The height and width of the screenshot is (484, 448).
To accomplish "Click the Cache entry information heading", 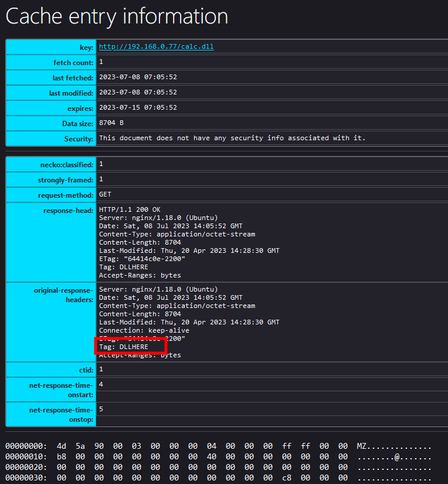I will tap(117, 16).
